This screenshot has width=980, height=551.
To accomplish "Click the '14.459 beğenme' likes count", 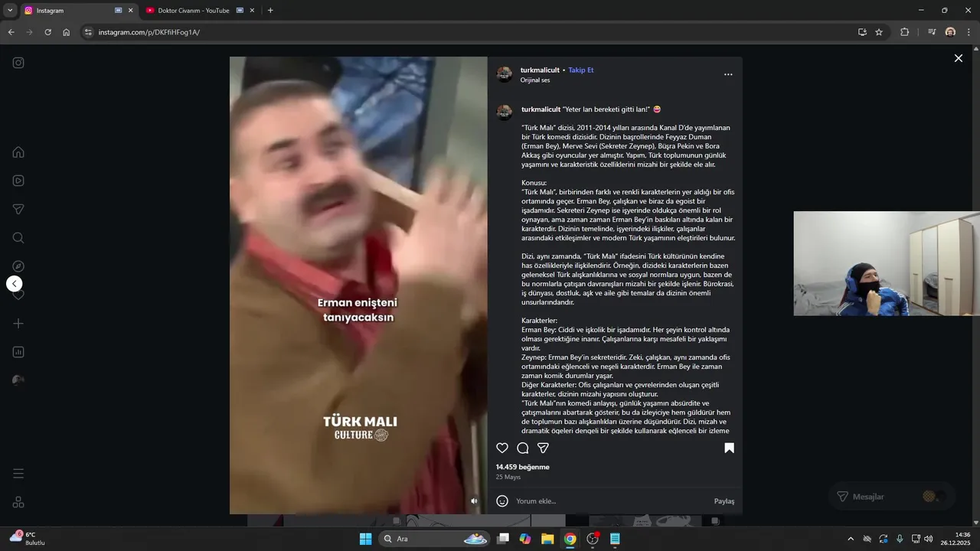I will 522,467.
